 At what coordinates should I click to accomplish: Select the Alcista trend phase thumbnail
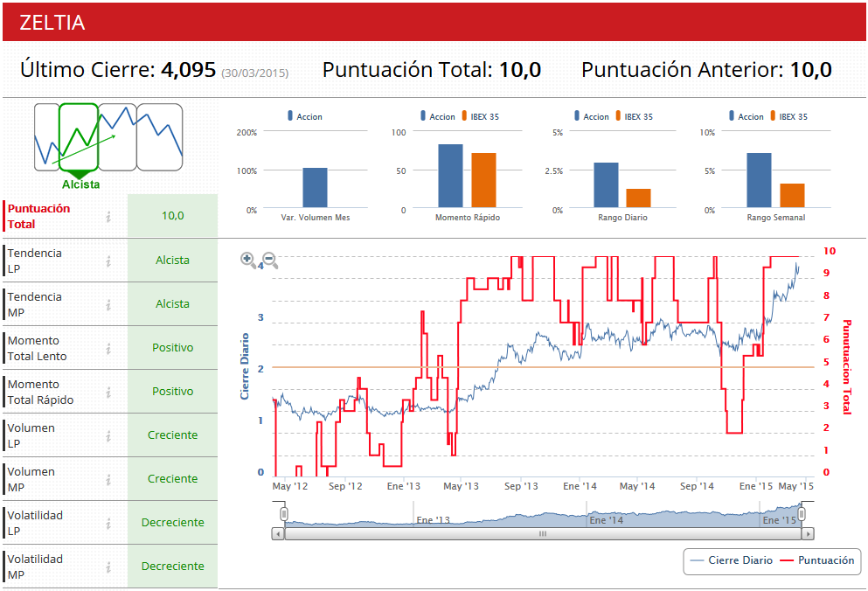79,136
